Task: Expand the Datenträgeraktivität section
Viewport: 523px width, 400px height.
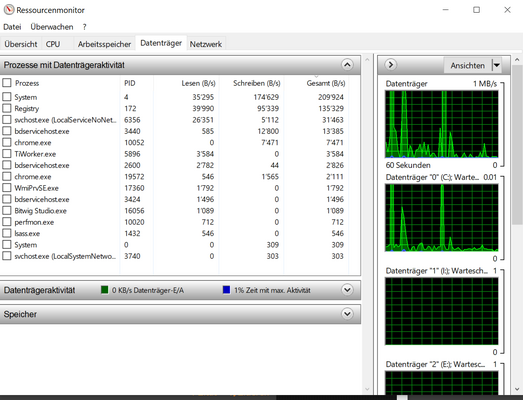Action: pyautogui.click(x=347, y=290)
